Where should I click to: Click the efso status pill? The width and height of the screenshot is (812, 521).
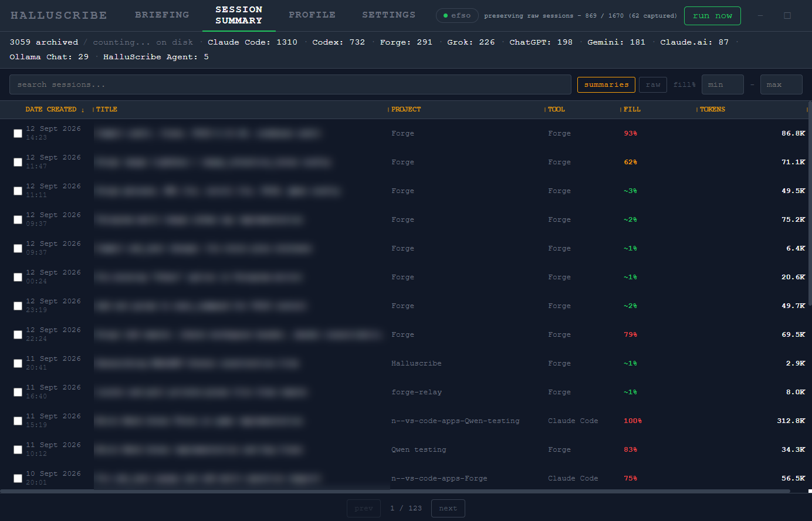pyautogui.click(x=457, y=16)
